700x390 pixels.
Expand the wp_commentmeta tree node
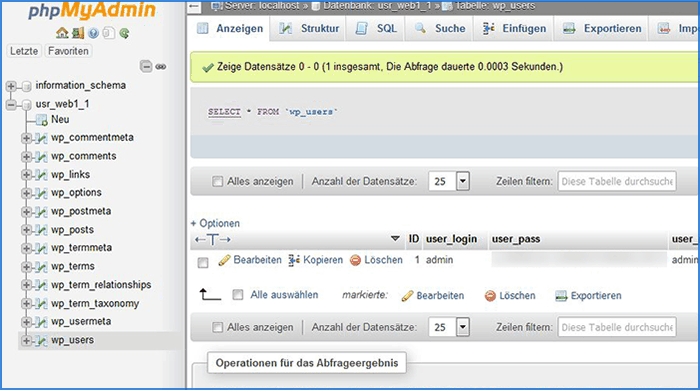(26, 138)
